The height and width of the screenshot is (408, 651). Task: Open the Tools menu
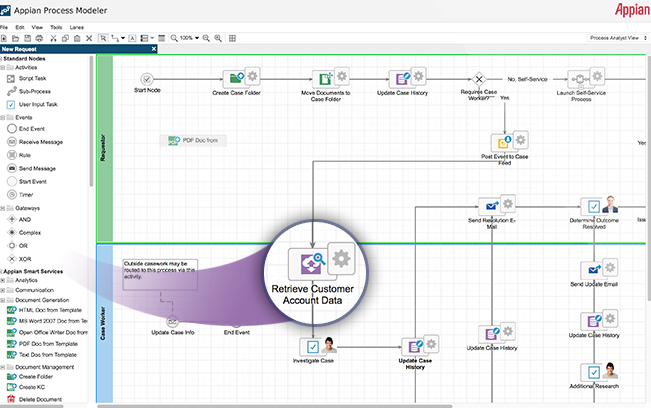point(56,27)
